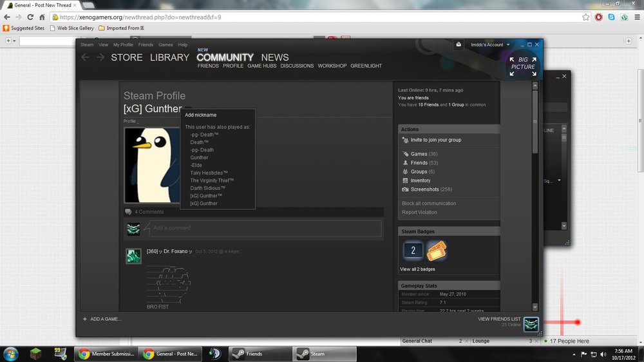
Task: Click Steam profile page scrollbar
Action: point(535,122)
